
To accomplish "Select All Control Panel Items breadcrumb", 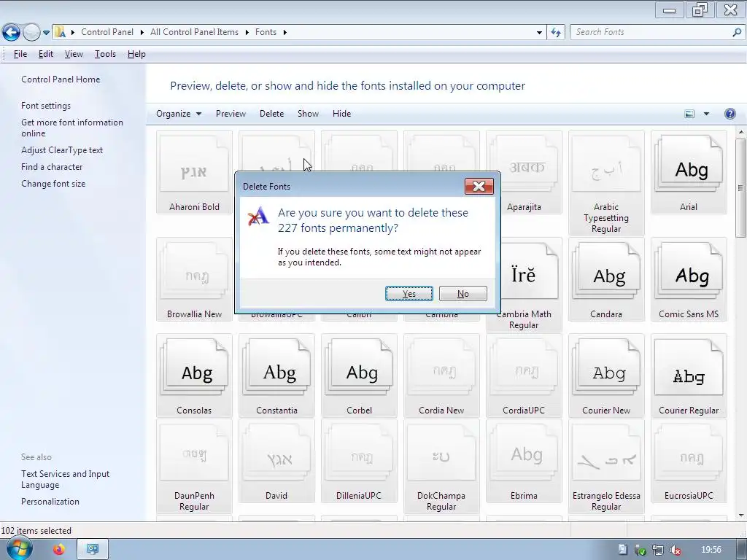I will pyautogui.click(x=194, y=32).
